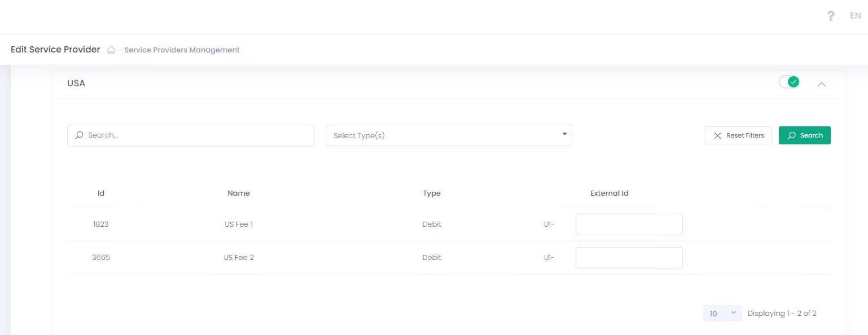
Task: Click the help question mark icon
Action: 830,16
